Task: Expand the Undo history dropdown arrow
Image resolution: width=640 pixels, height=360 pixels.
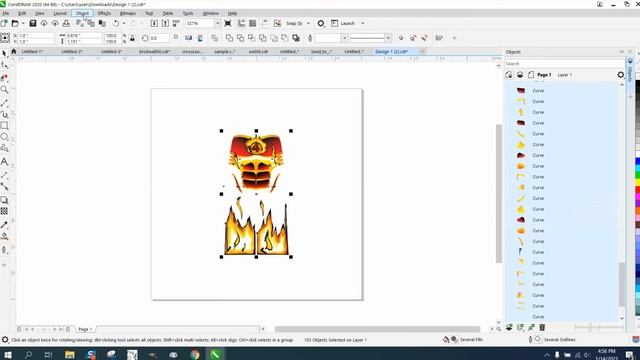Action: click(124, 23)
